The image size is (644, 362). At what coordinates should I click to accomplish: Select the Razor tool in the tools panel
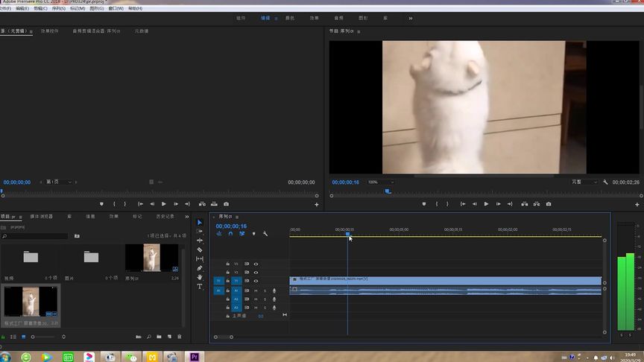tap(200, 250)
